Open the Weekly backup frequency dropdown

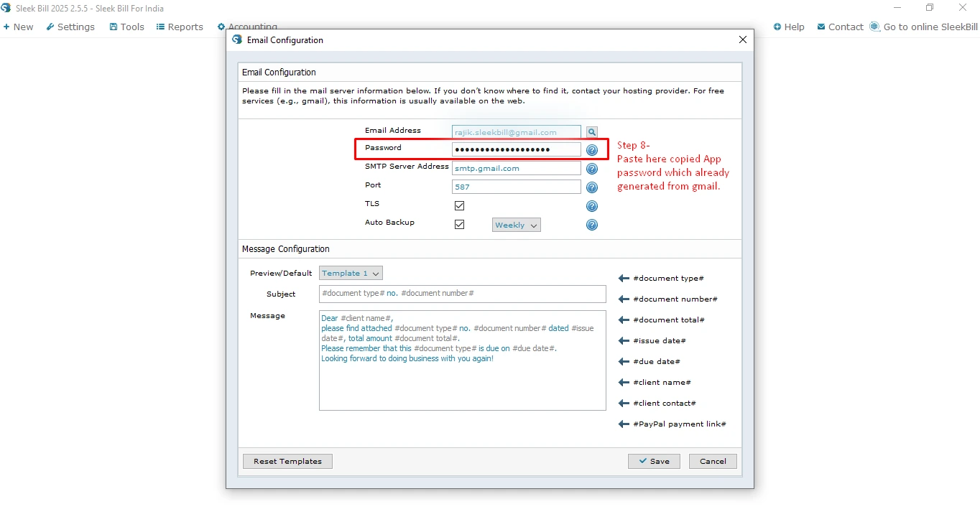516,225
